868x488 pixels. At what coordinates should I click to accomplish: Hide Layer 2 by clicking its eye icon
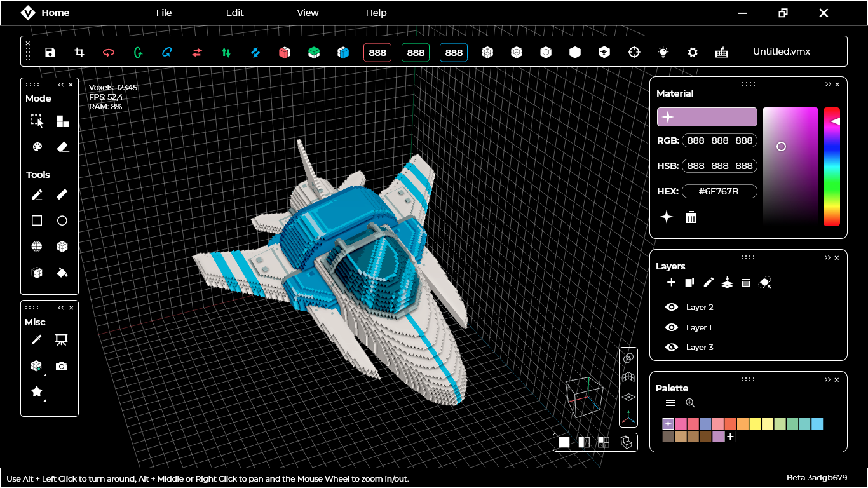(x=671, y=307)
